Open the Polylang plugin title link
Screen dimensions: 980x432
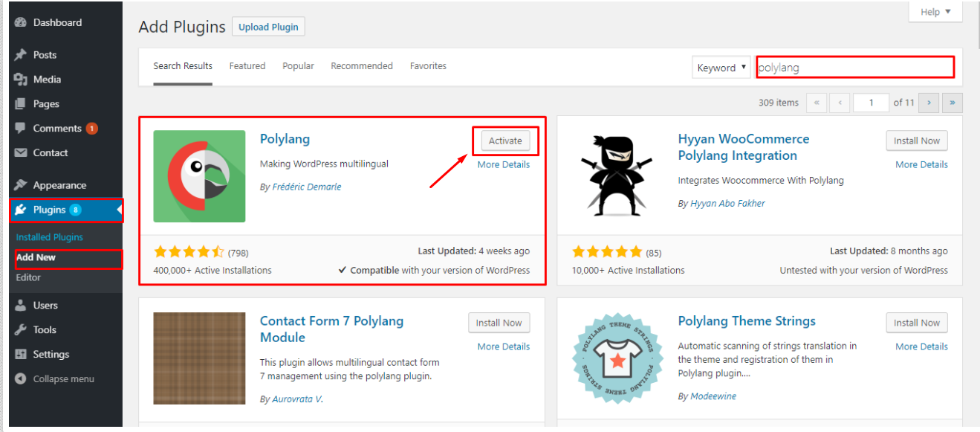(x=285, y=139)
